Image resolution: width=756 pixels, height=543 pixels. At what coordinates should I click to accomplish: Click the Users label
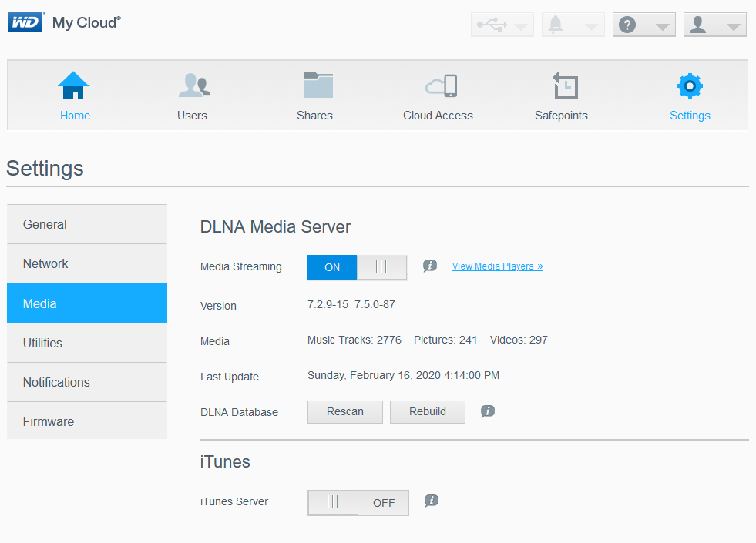coord(192,116)
